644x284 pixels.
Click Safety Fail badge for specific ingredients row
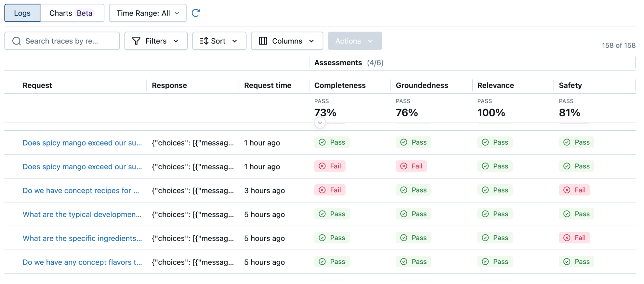click(x=574, y=238)
